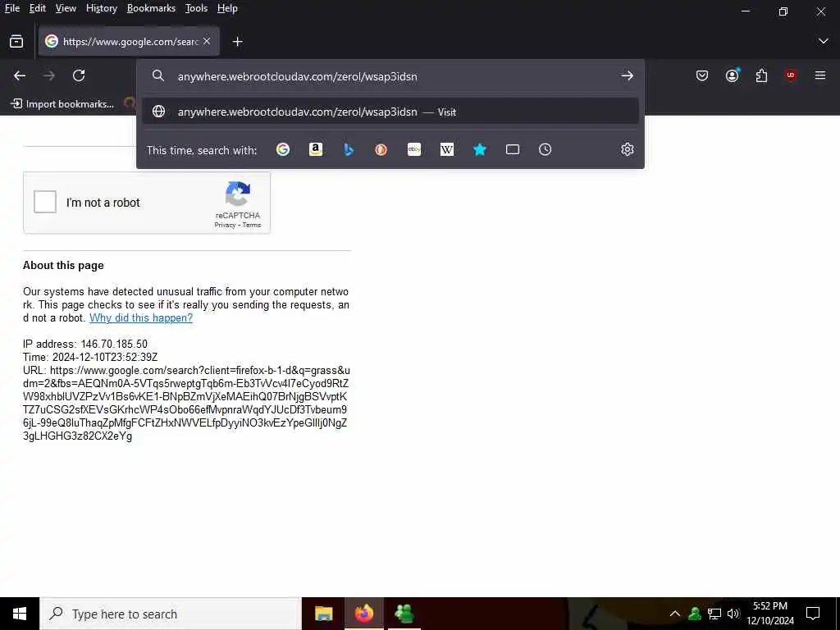
Task: Check the I'm not a robot checkbox
Action: coord(45,202)
